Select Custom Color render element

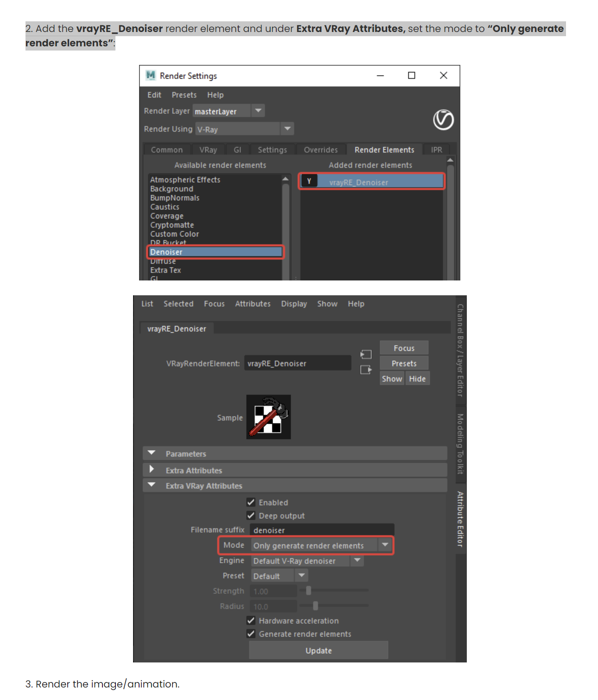point(174,234)
